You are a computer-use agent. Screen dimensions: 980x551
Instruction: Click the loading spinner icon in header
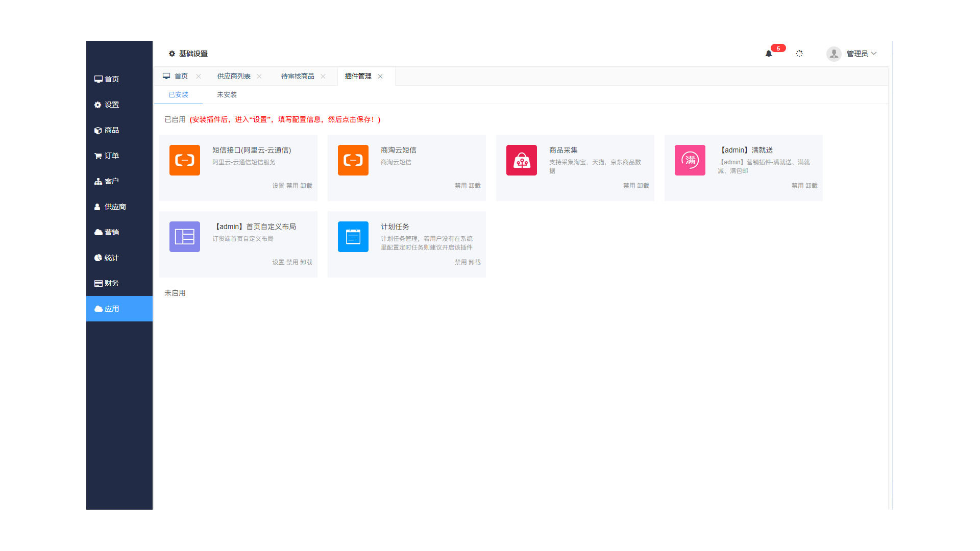[x=799, y=54]
